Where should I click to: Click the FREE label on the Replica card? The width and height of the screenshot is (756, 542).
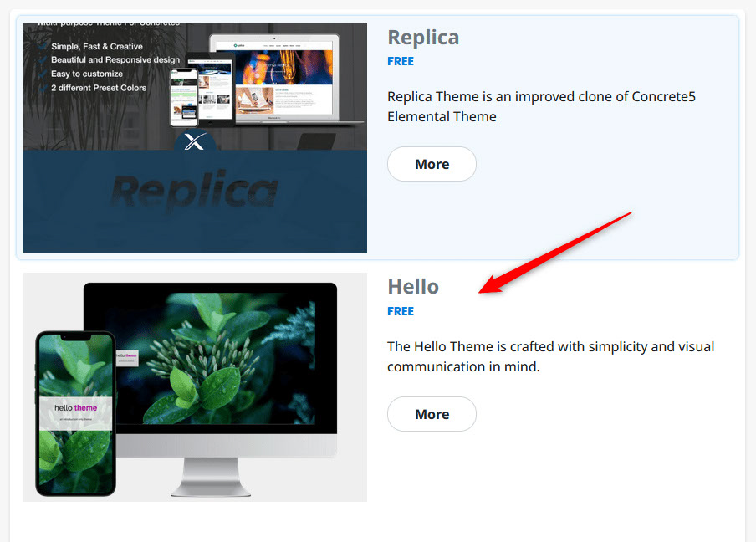pyautogui.click(x=401, y=60)
